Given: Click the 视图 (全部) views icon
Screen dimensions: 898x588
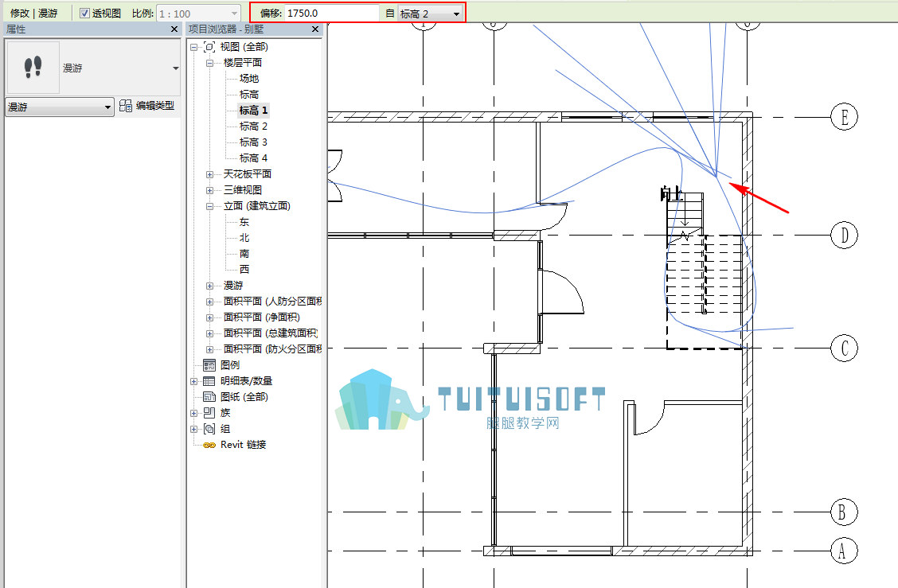Looking at the screenshot, I should 209,47.
